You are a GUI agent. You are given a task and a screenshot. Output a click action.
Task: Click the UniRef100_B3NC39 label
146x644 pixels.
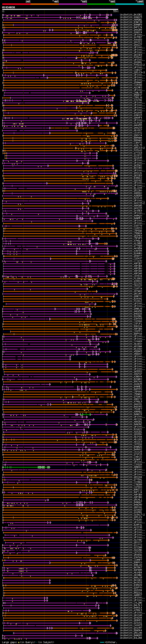tap(131, 22)
